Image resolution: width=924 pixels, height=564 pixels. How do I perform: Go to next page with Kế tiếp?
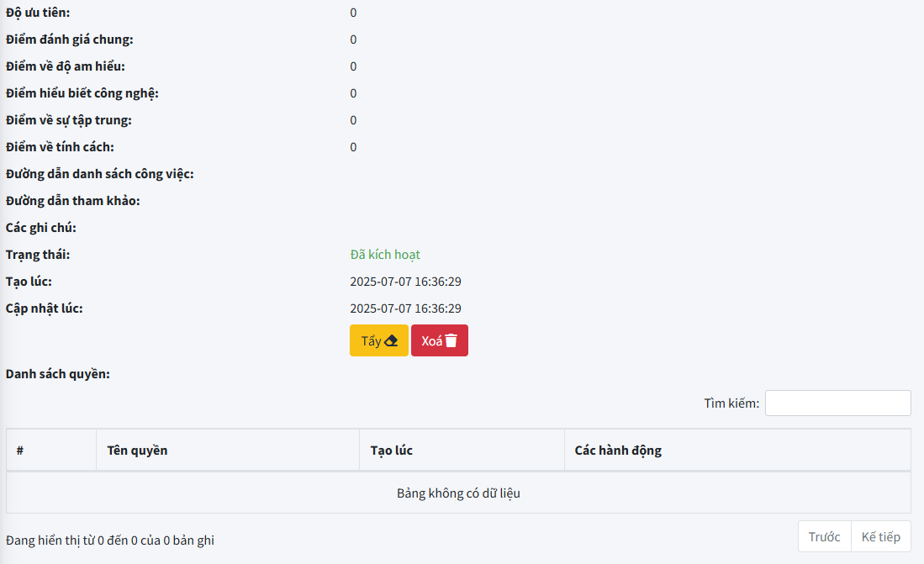point(880,537)
